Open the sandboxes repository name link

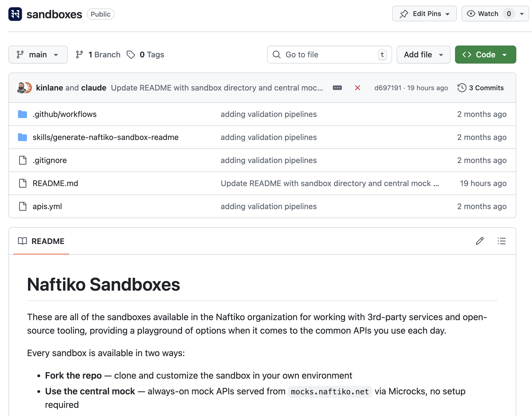click(x=54, y=14)
